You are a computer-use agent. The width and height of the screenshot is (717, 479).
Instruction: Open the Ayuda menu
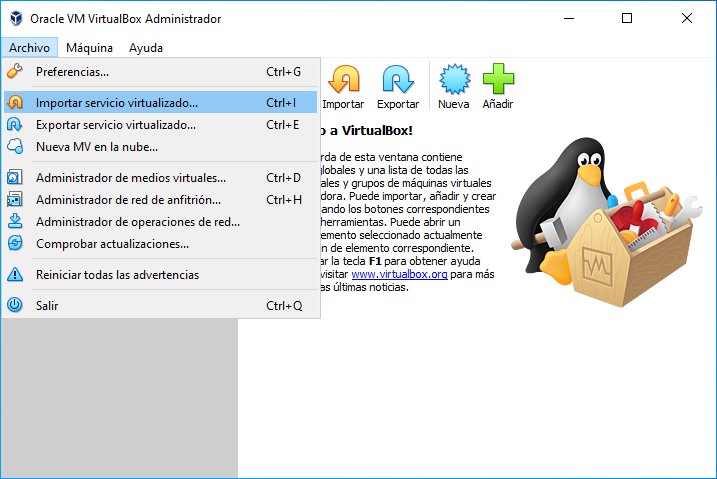[145, 48]
